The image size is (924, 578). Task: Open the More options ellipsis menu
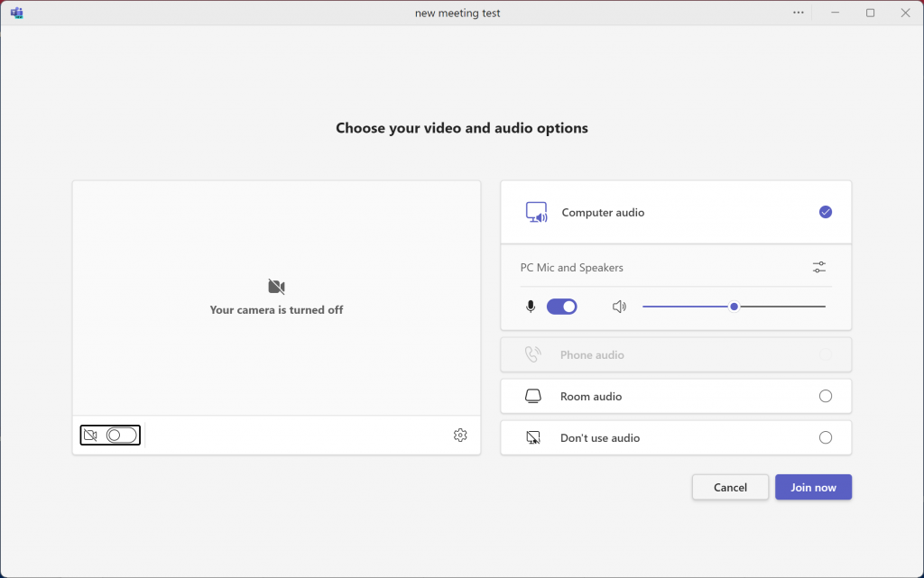798,13
